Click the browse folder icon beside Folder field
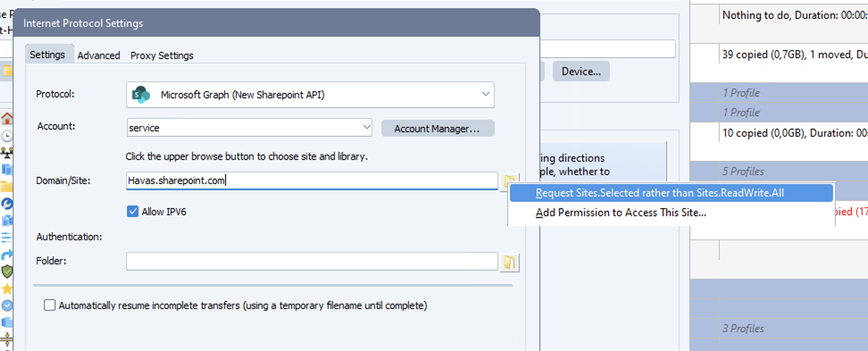 click(509, 262)
